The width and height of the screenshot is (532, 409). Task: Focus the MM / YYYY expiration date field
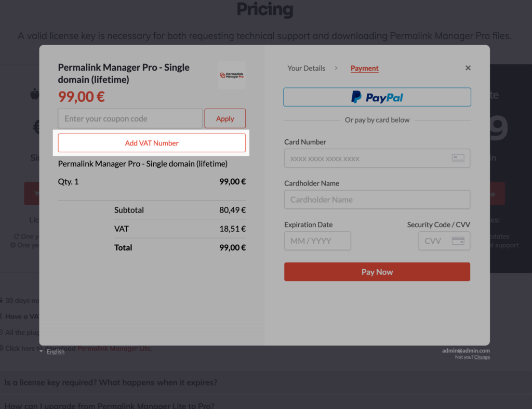(317, 241)
